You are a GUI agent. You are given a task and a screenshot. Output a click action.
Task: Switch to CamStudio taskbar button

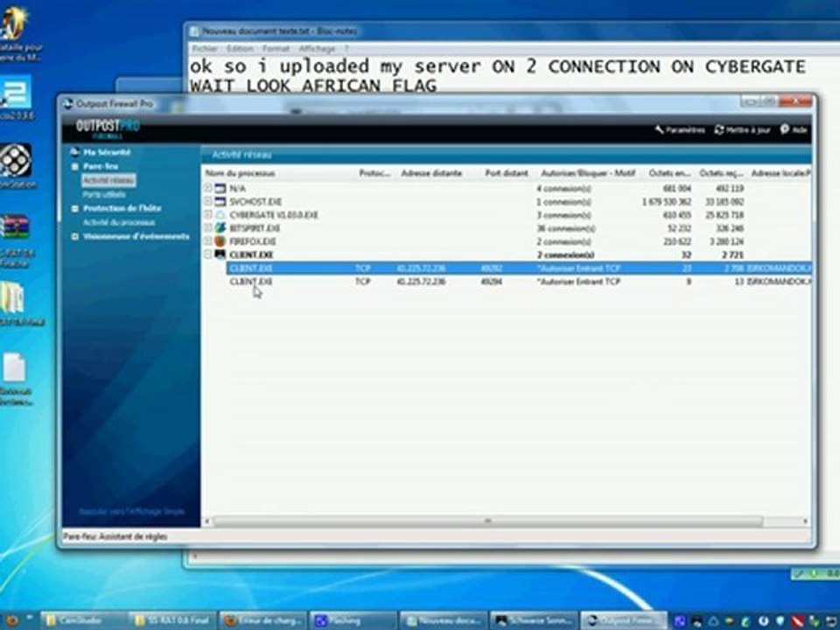tap(83, 620)
